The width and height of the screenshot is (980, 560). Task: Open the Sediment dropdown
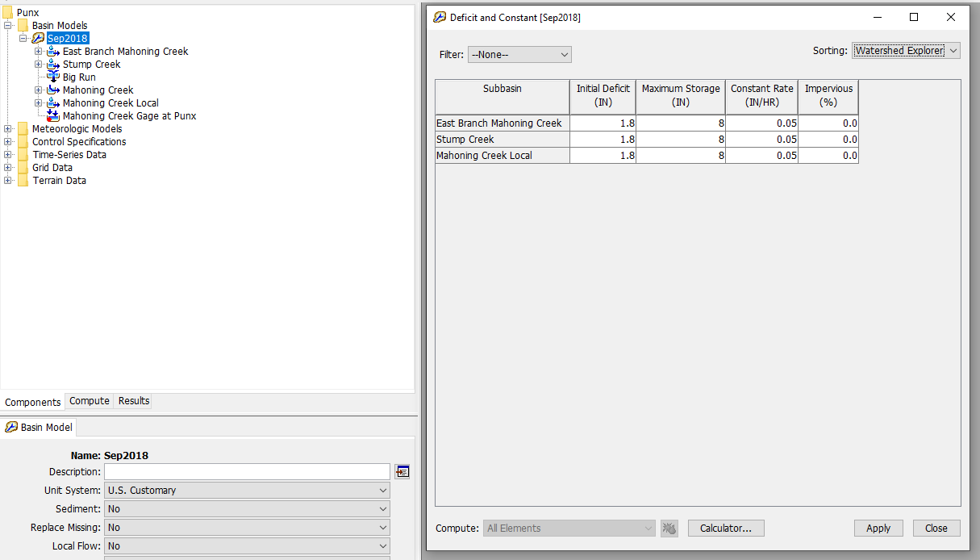pos(383,508)
